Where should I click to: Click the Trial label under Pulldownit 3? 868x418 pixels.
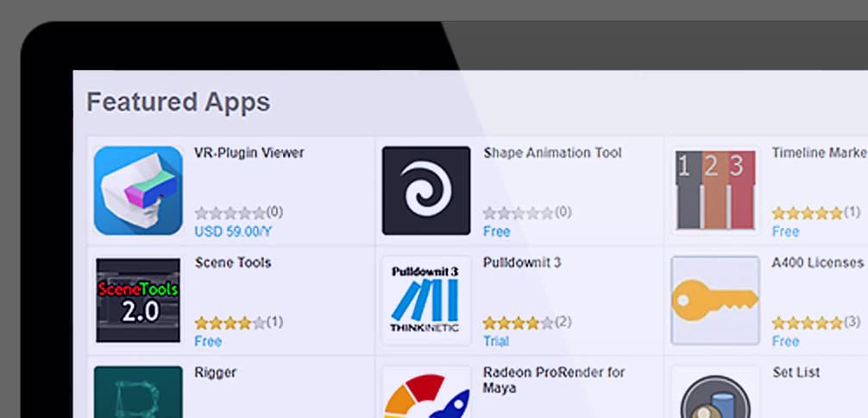coord(496,341)
